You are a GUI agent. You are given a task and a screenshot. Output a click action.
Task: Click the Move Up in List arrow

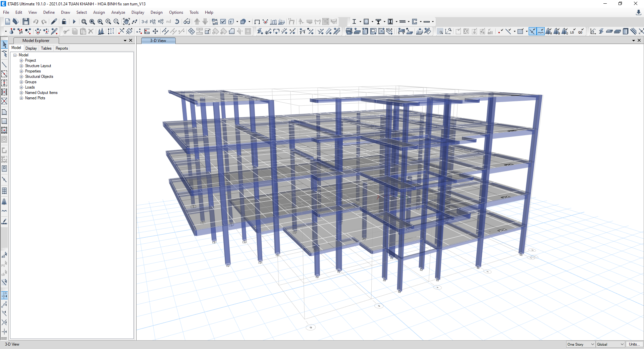tap(197, 21)
